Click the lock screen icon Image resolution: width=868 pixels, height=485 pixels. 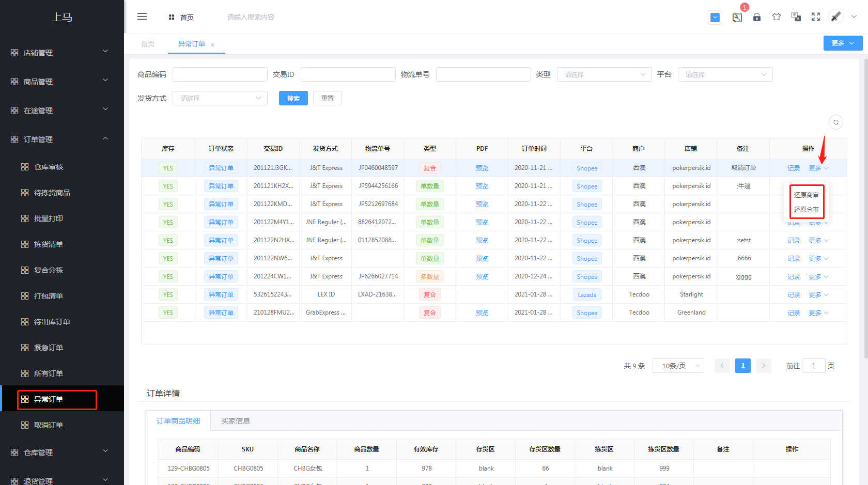[757, 17]
